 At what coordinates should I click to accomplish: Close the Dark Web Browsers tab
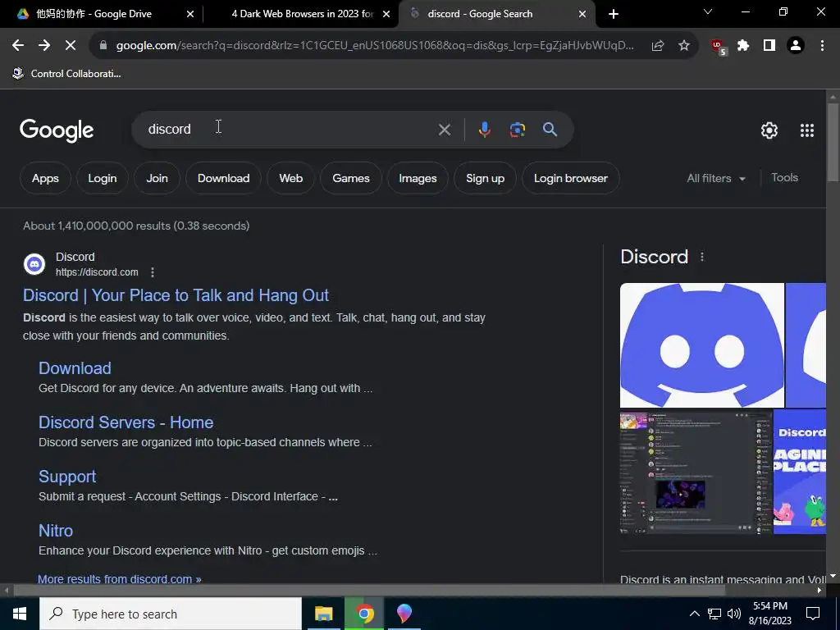[386, 14]
